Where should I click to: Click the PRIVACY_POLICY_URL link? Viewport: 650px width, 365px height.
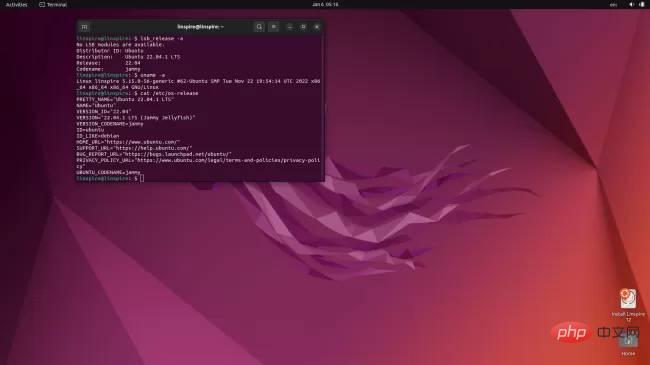point(198,163)
